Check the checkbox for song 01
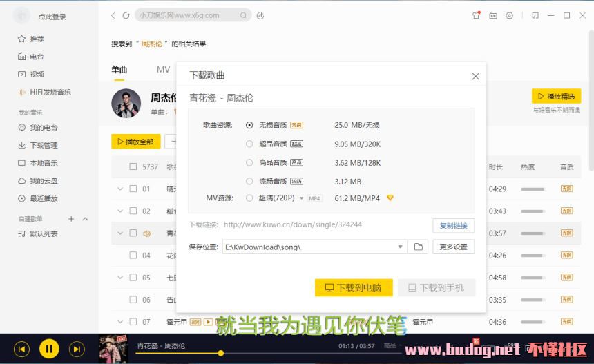The height and width of the screenshot is (364, 594). click(x=133, y=189)
